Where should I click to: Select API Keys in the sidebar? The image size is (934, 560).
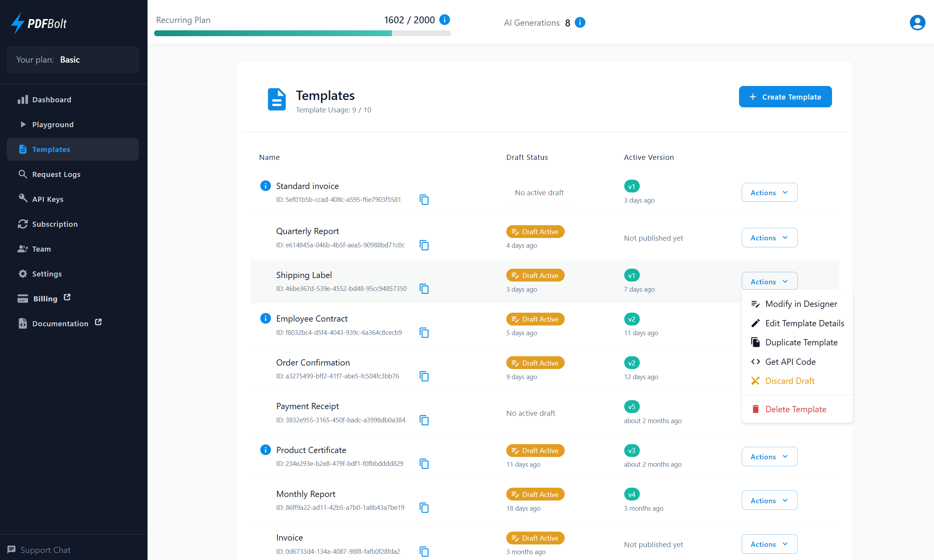click(47, 199)
